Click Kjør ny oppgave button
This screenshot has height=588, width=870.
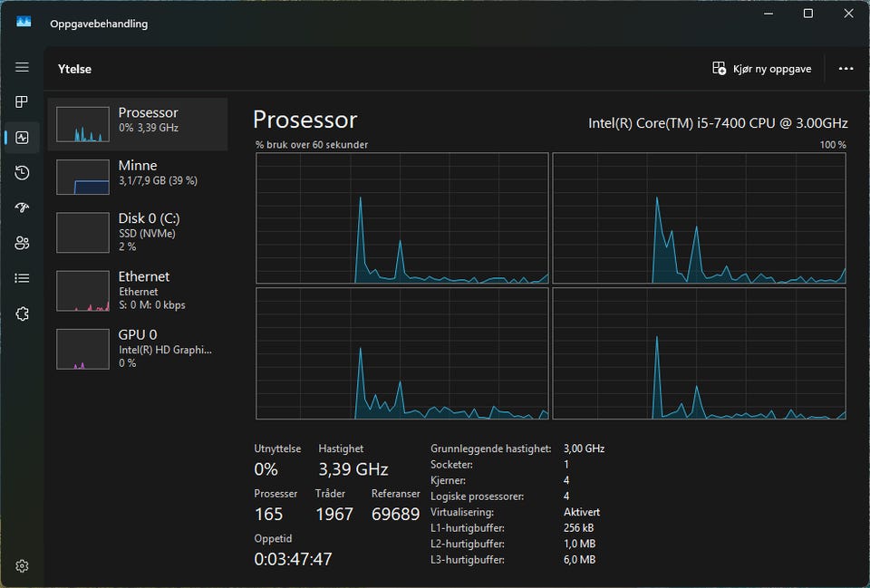[x=762, y=69]
